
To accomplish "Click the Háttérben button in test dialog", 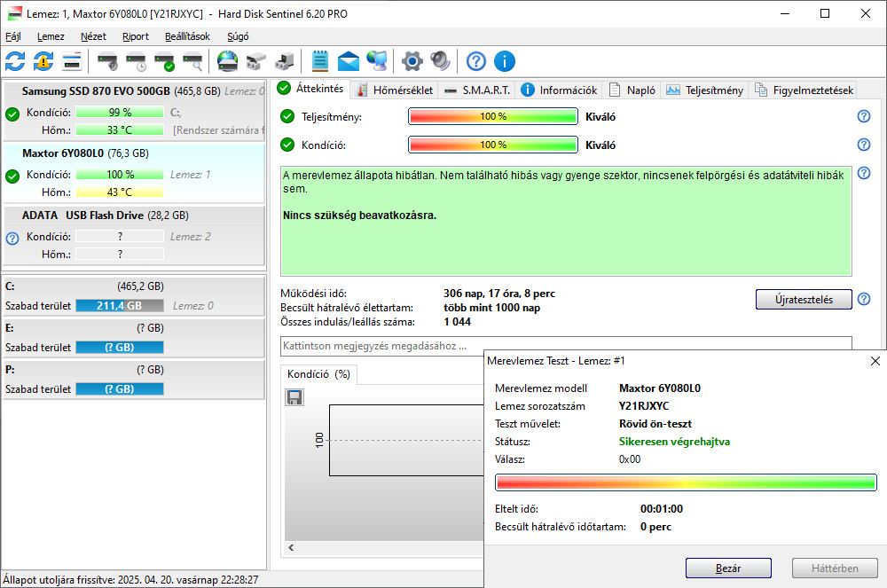I will coord(835,568).
